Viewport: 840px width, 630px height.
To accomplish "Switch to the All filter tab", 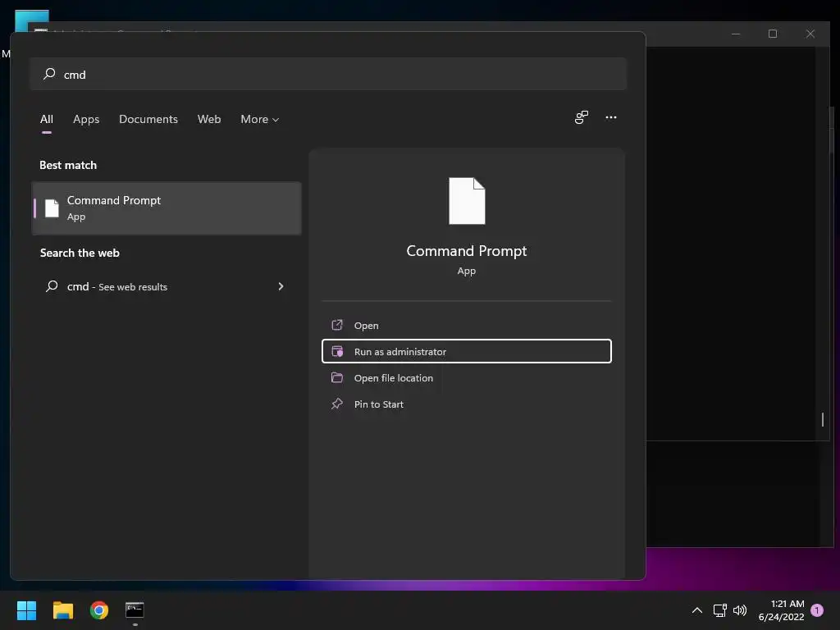I will point(47,119).
